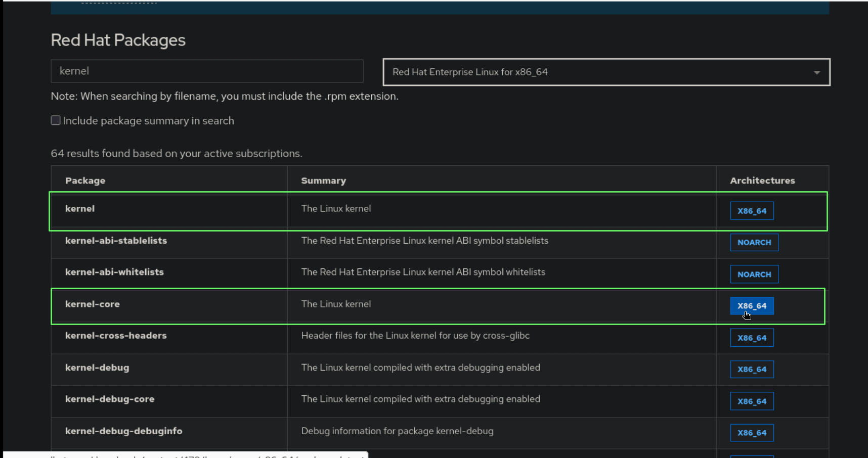Open the kernel-abi-whitelists package
Image resolution: width=868 pixels, height=458 pixels.
coord(114,272)
